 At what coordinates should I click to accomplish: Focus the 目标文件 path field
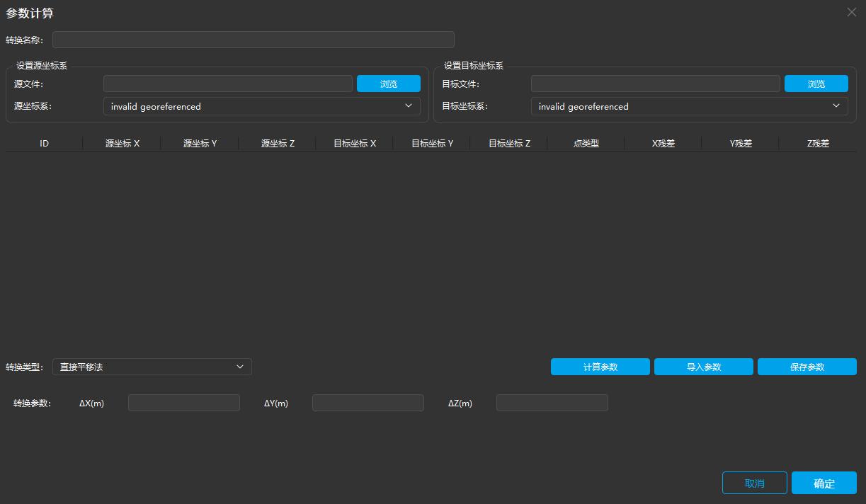click(x=656, y=84)
